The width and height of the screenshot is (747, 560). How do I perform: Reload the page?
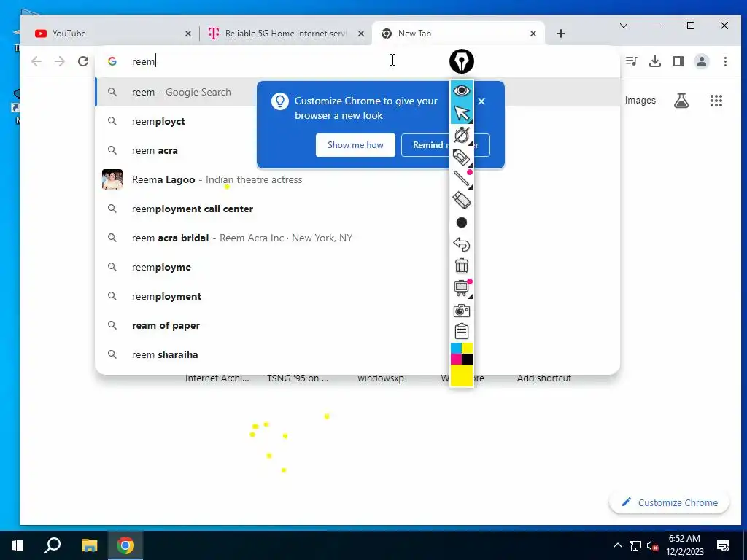[83, 61]
